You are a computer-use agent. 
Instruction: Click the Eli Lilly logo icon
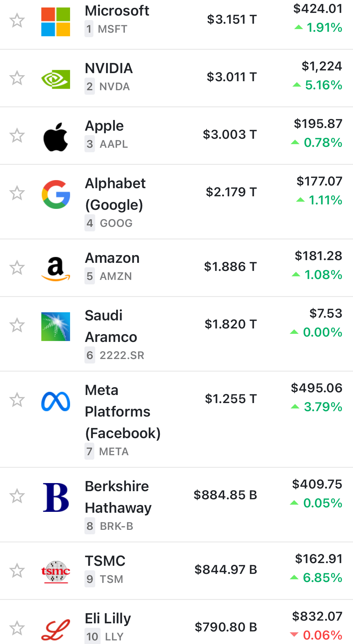point(56,630)
